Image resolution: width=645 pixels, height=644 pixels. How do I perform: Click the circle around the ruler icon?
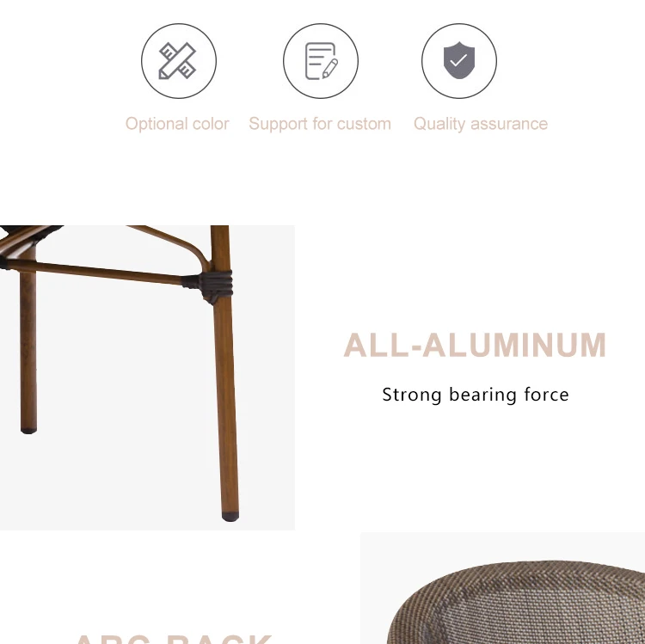coord(179,61)
